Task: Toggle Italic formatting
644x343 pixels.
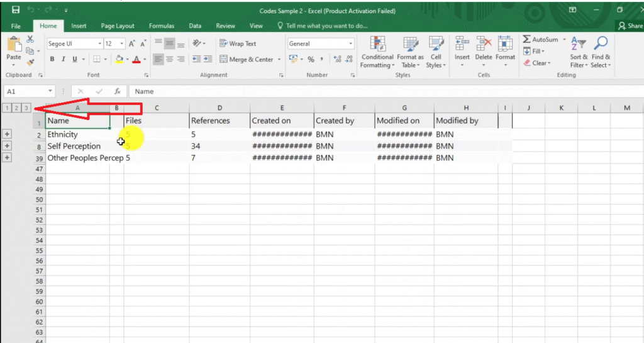Action: tap(64, 60)
